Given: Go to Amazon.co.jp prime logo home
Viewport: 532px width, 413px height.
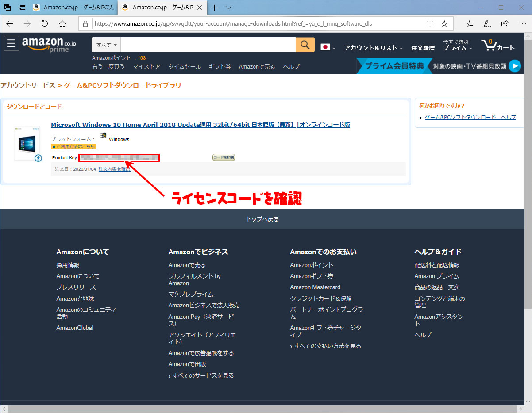Looking at the screenshot, I should point(49,45).
